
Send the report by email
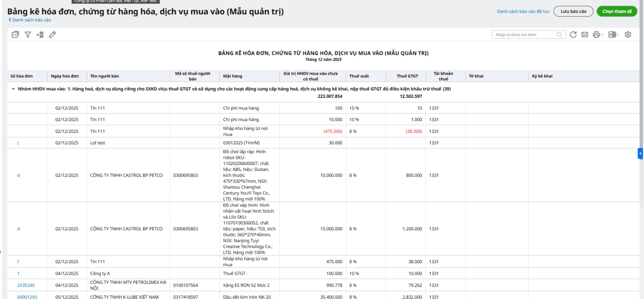pyautogui.click(x=585, y=35)
